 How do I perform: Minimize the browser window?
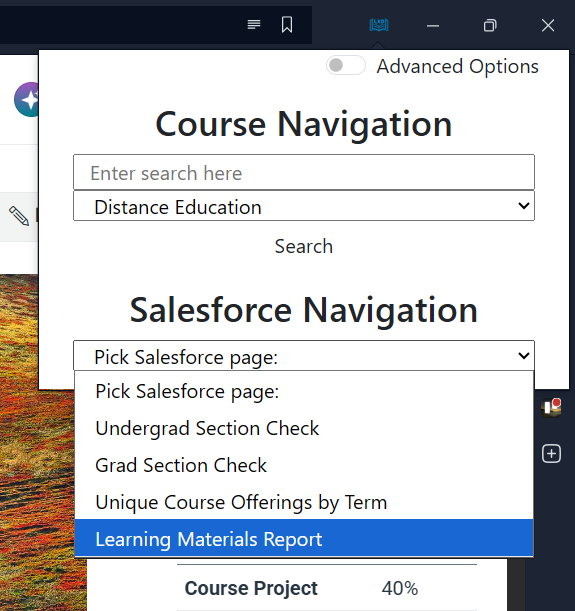click(x=433, y=26)
